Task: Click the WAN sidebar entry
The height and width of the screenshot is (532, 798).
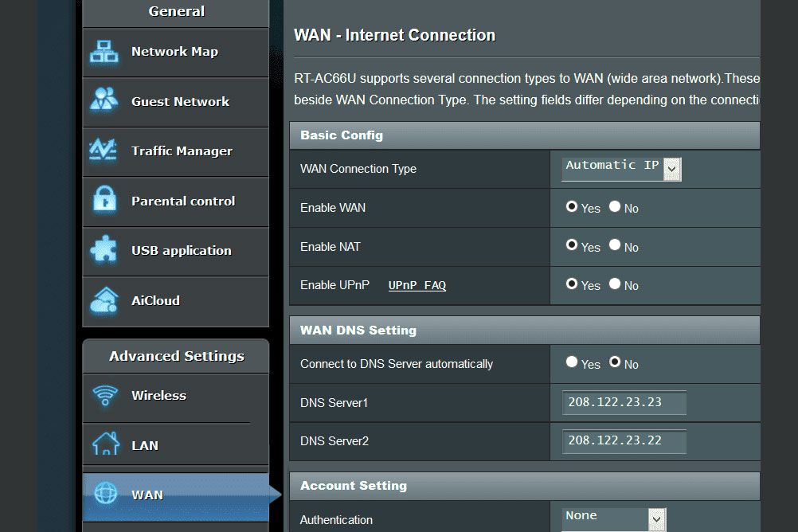Action: point(146,495)
